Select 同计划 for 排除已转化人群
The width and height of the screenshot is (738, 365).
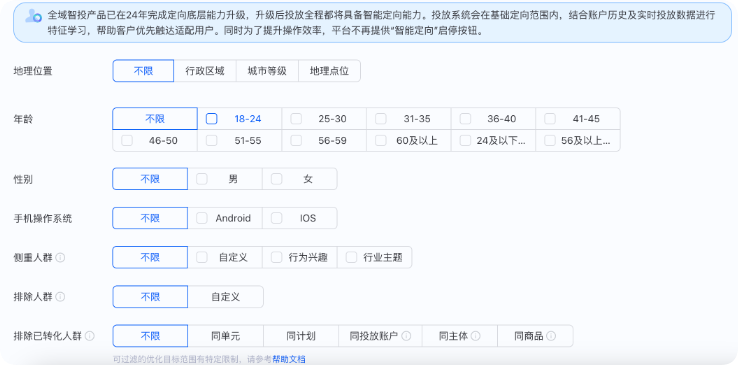301,336
